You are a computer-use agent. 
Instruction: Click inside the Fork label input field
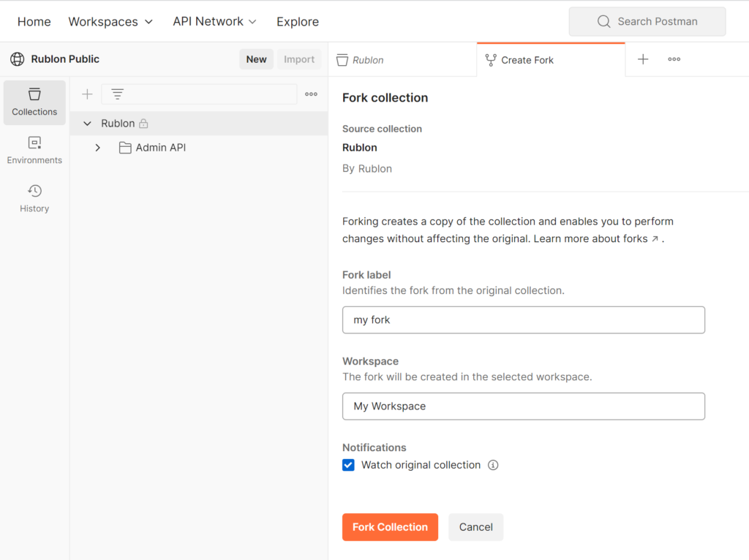[x=523, y=319]
